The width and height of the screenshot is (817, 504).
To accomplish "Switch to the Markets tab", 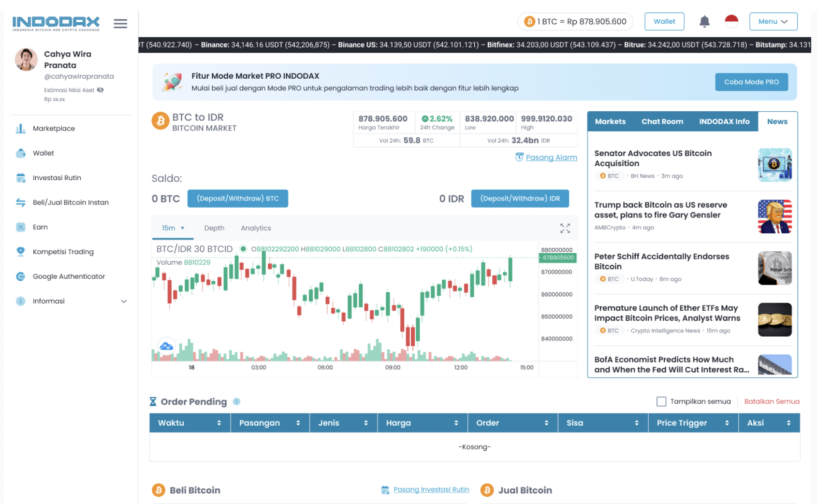I will click(610, 122).
